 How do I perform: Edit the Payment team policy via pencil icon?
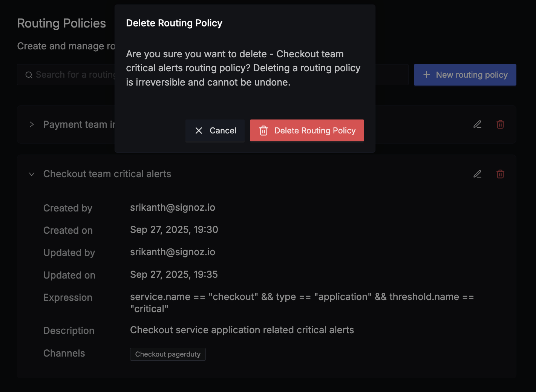coord(477,124)
